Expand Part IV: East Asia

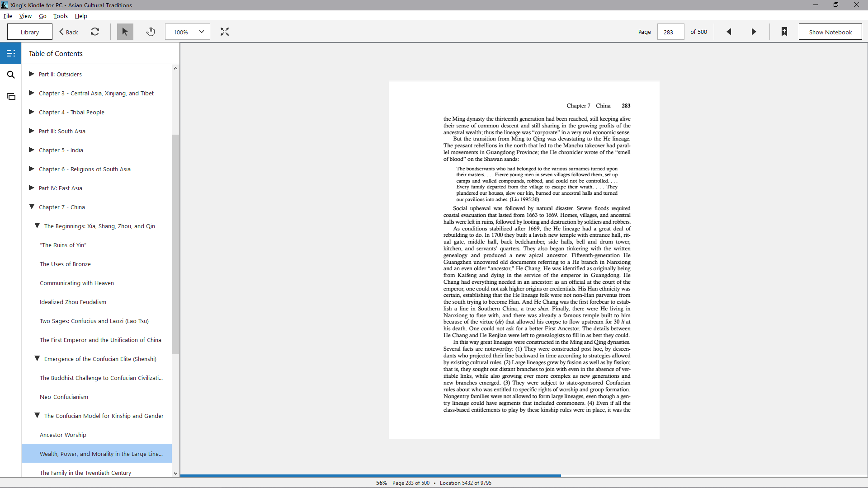point(32,188)
